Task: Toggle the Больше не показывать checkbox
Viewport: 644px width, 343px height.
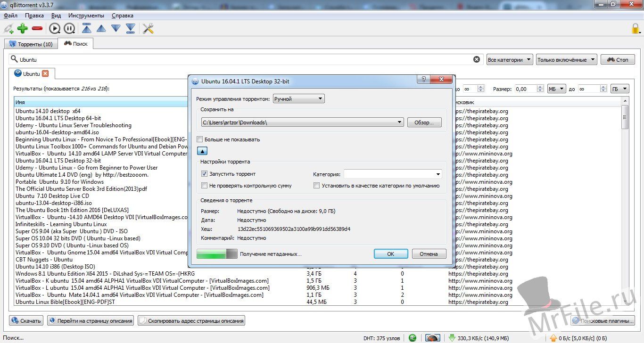Action: [200, 139]
